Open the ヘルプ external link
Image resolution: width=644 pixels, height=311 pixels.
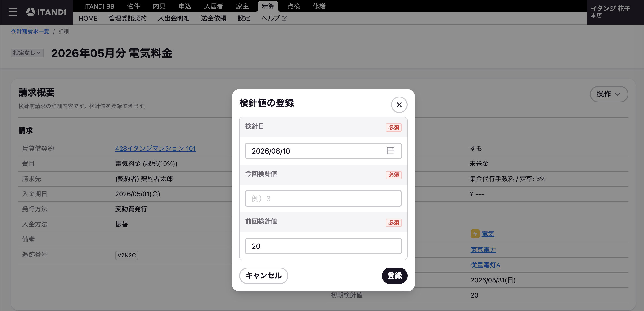coord(274,18)
